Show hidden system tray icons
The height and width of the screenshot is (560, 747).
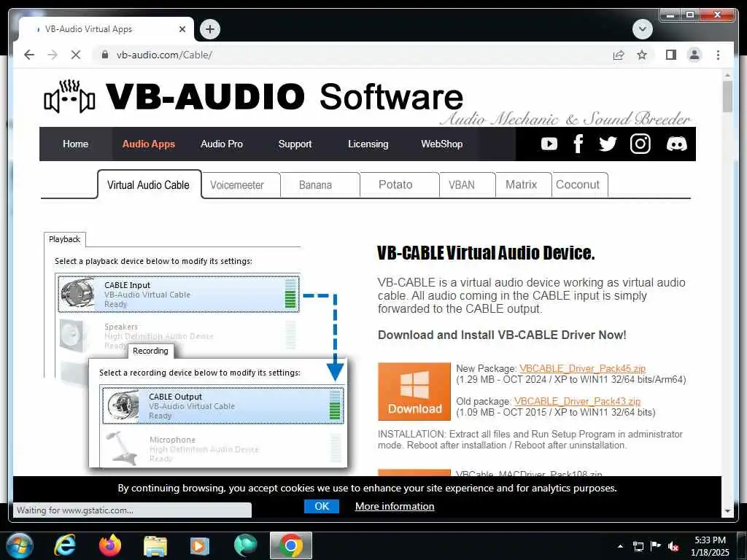(x=620, y=545)
